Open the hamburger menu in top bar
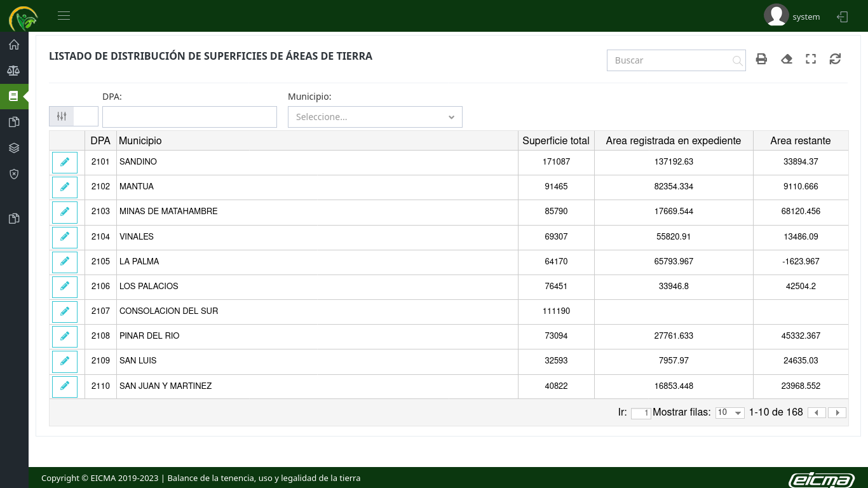The width and height of the screenshot is (868, 488). coord(64,16)
